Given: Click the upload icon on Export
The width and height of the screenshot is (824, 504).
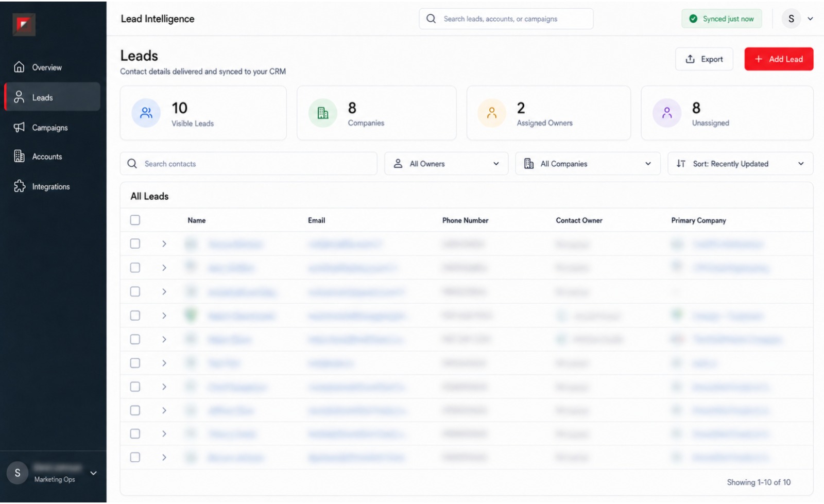Looking at the screenshot, I should (690, 59).
